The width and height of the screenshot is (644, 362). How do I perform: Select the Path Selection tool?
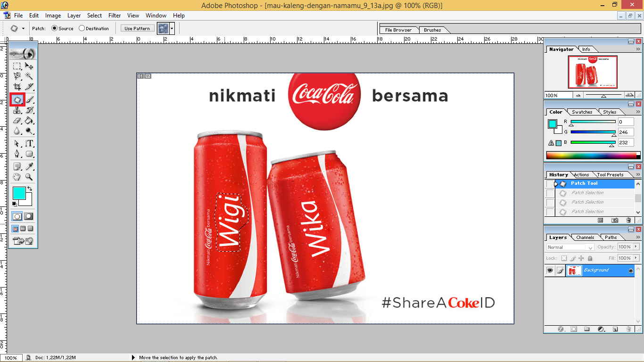point(17,143)
